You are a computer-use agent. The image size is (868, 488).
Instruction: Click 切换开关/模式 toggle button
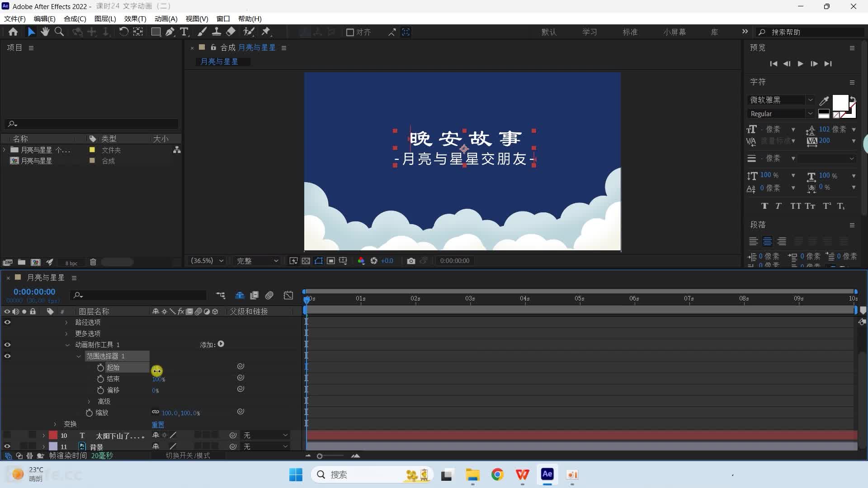pos(188,455)
